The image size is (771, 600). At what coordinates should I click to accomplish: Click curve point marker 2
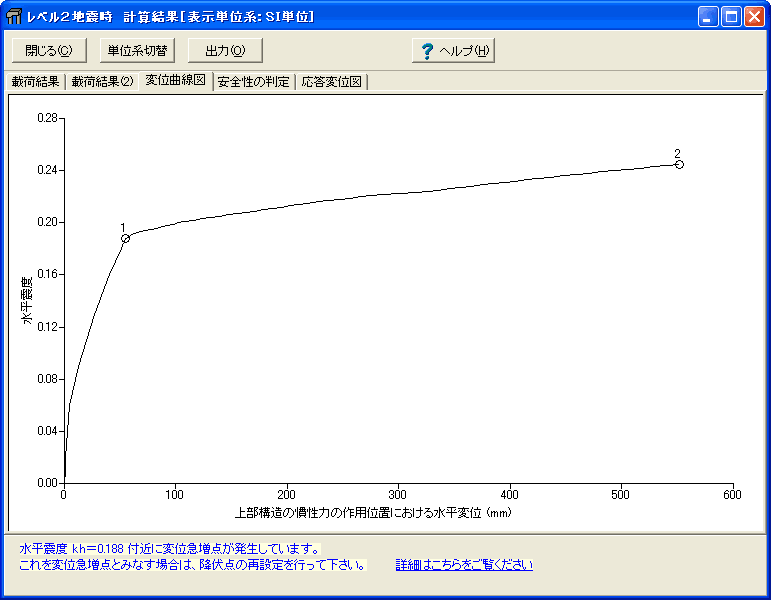(679, 164)
